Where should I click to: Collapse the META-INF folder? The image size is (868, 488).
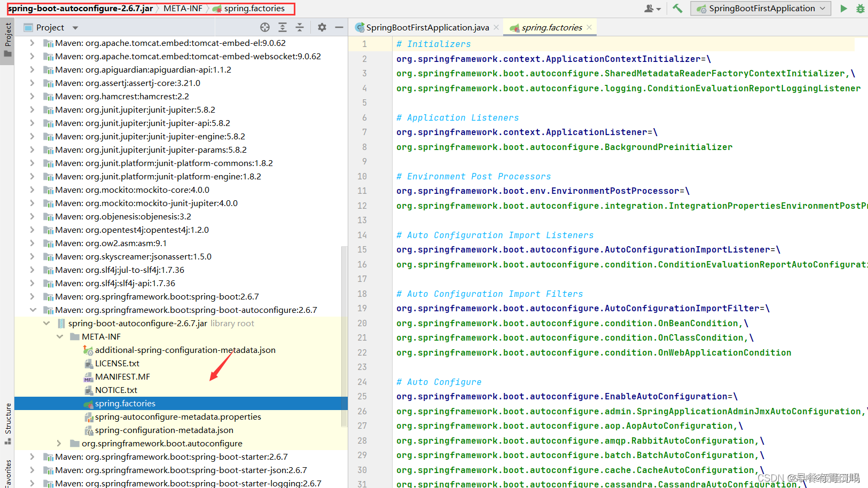60,336
